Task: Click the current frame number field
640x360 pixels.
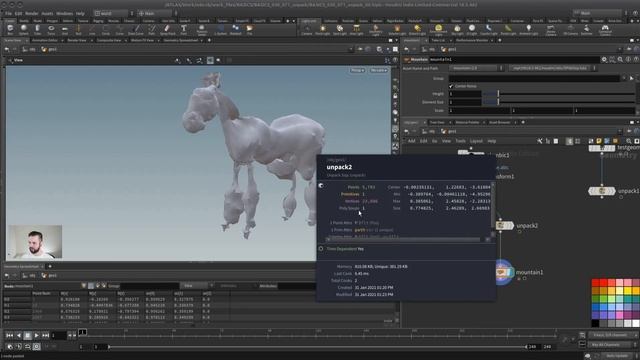Action: pyautogui.click(x=58, y=335)
